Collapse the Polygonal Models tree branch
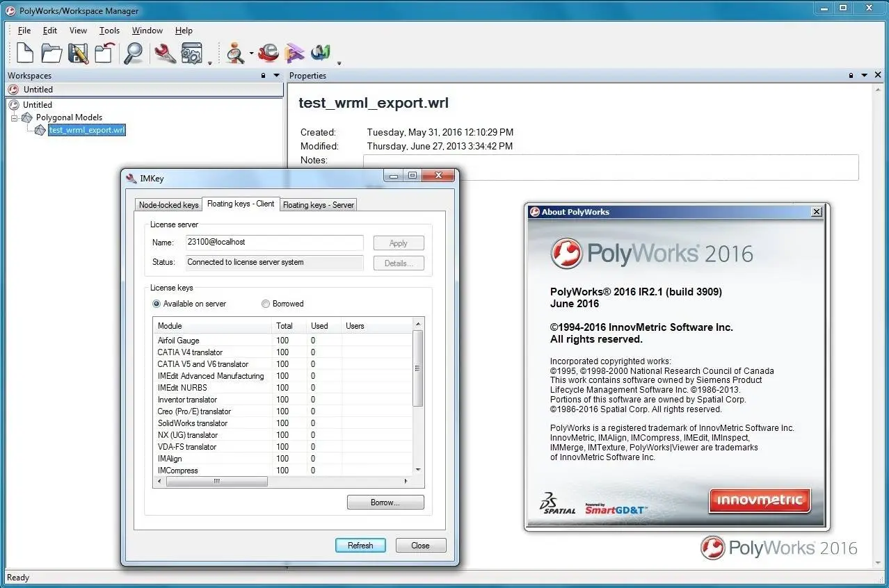889x588 pixels. coord(15,117)
